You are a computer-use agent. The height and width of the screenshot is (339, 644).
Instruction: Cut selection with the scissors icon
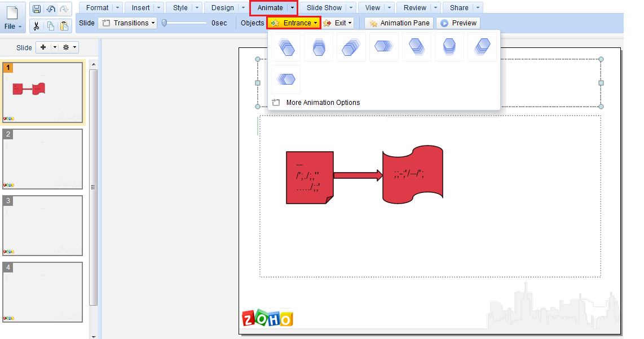pyautogui.click(x=37, y=27)
